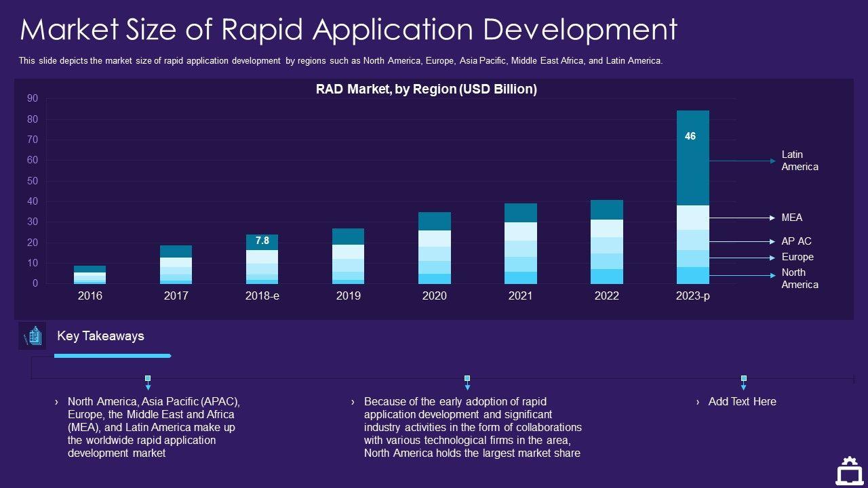Select the slide title Market Size heading

point(349,30)
